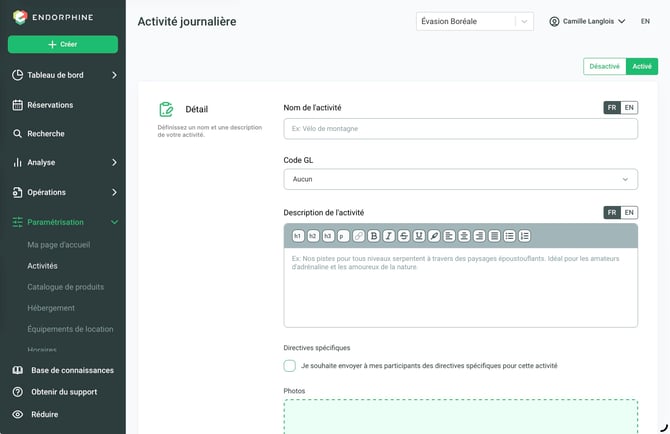670x434 pixels.
Task: Check the directives spécifiques checkbox
Action: [289, 366]
